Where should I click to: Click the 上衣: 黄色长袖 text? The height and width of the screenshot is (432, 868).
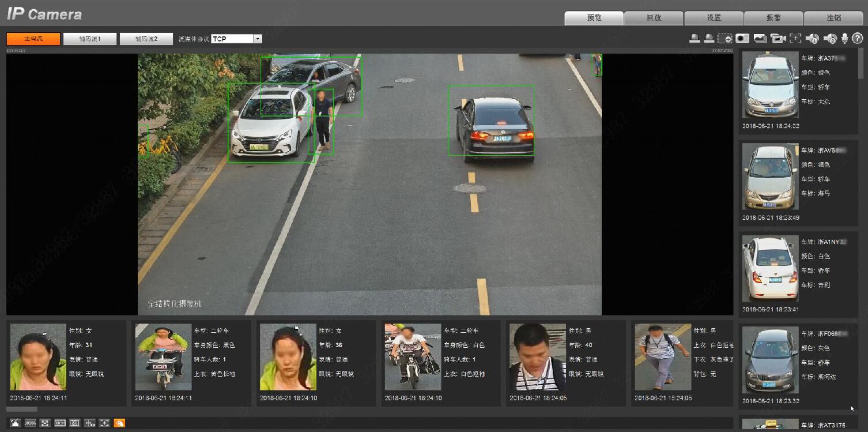214,374
